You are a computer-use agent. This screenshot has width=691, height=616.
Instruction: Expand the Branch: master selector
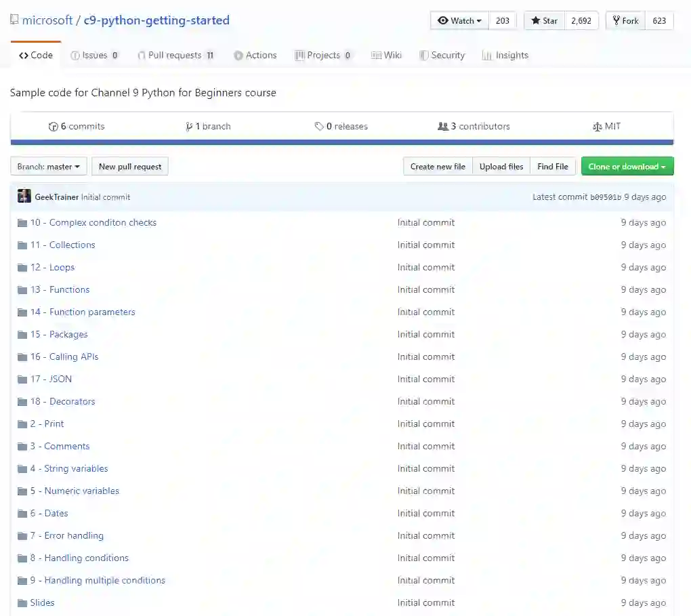(x=49, y=167)
